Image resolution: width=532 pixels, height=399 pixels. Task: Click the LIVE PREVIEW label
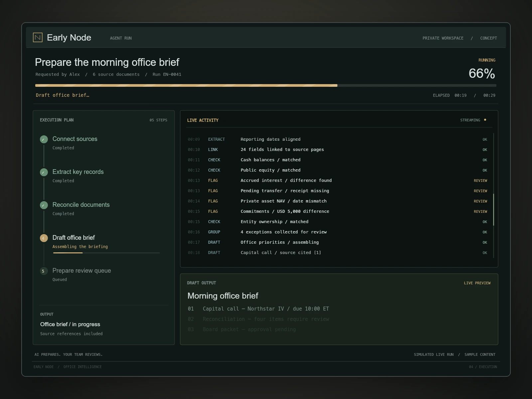click(477, 283)
